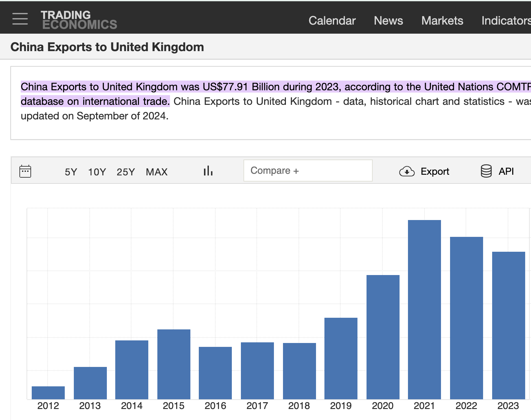
Task: Focus the Compare + input field
Action: [308, 171]
